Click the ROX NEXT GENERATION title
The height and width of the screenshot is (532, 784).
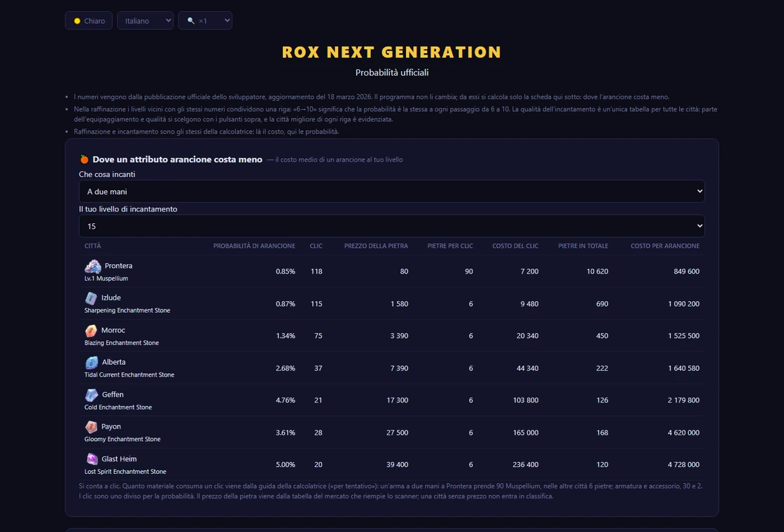(391, 52)
